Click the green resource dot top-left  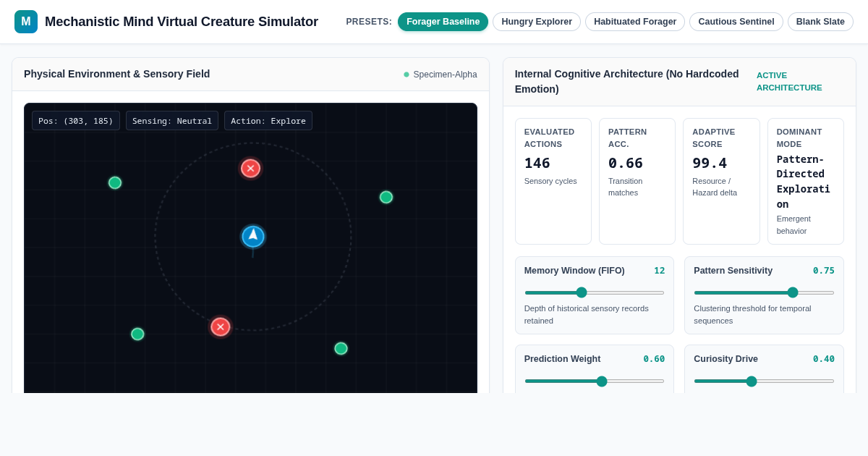coord(115,182)
